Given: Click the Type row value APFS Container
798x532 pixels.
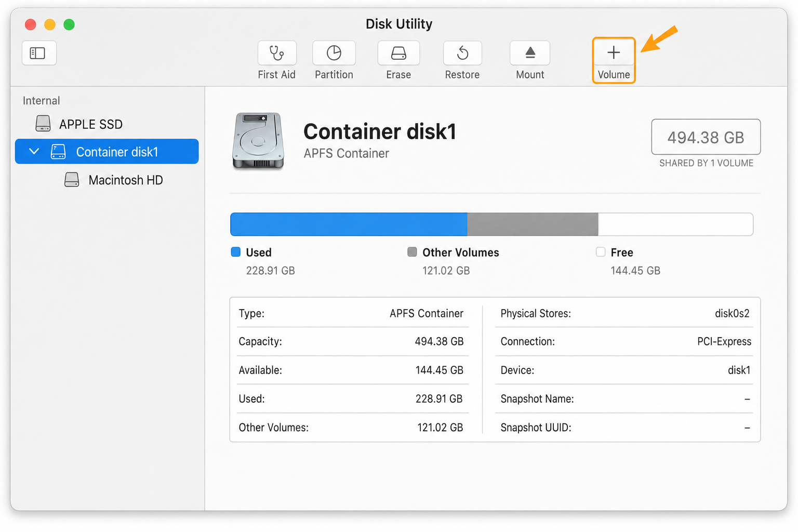Looking at the screenshot, I should pyautogui.click(x=427, y=314).
